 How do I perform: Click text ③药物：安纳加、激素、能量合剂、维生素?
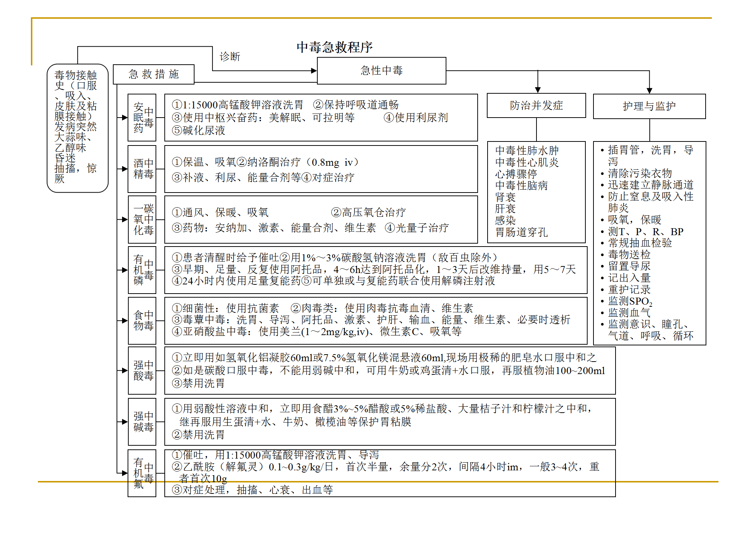click(274, 228)
